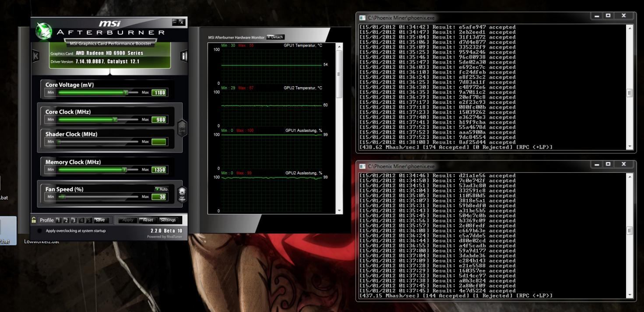
Task: Click driver version 7.14.10.0887, Catalyst 12.1
Action: pos(107,62)
